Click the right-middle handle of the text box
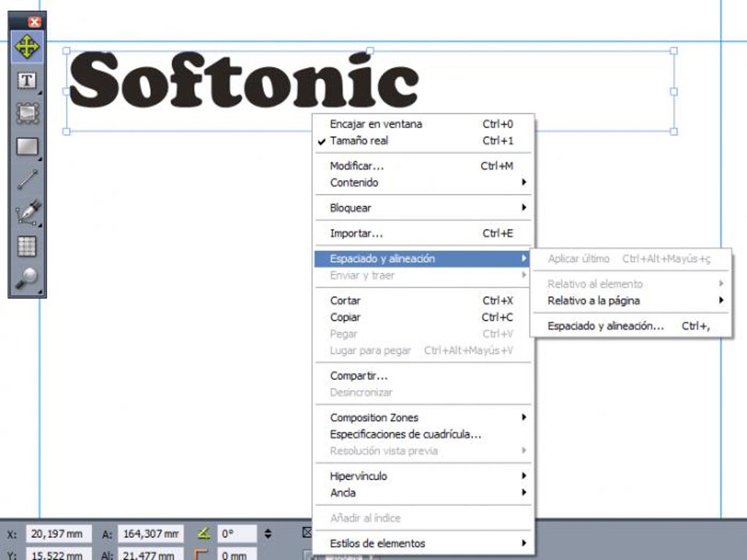 pos(674,92)
